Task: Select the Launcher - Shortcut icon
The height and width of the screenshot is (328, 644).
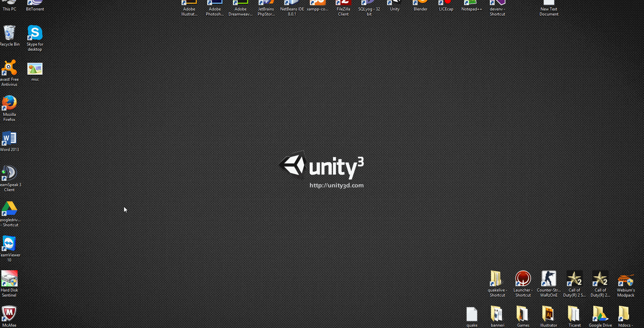Action: pos(523,284)
